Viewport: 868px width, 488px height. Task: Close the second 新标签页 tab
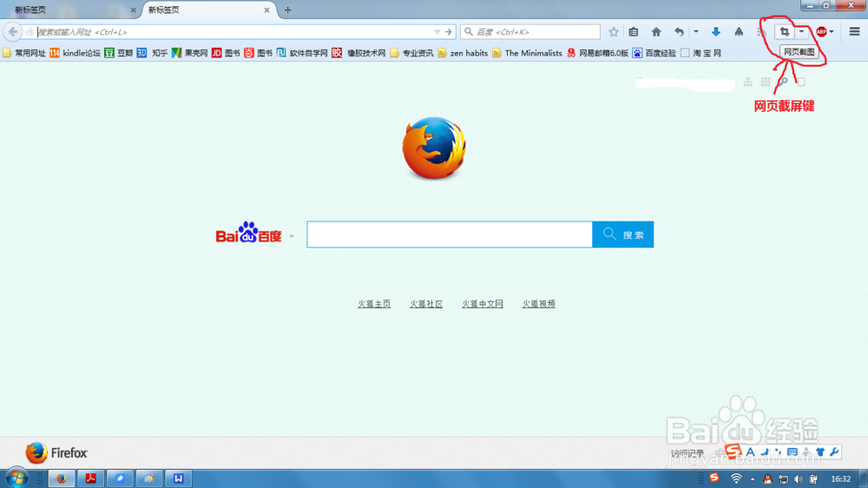[x=266, y=10]
